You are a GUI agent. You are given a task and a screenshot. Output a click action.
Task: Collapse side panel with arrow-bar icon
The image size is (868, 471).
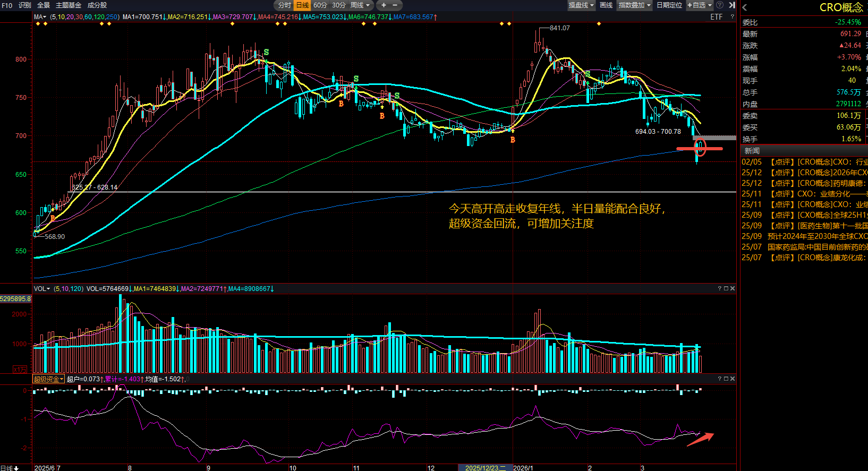point(731,5)
